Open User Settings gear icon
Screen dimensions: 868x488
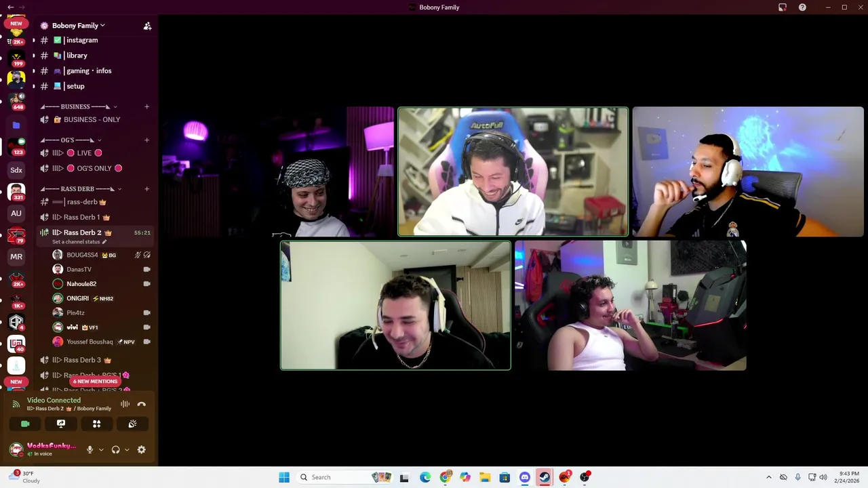(141, 449)
